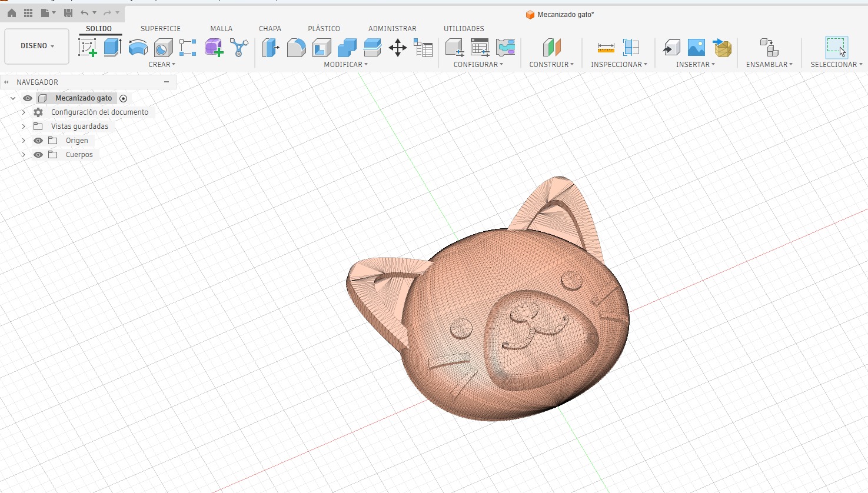
Task: Open the DISENO workspace selector
Action: point(37,46)
